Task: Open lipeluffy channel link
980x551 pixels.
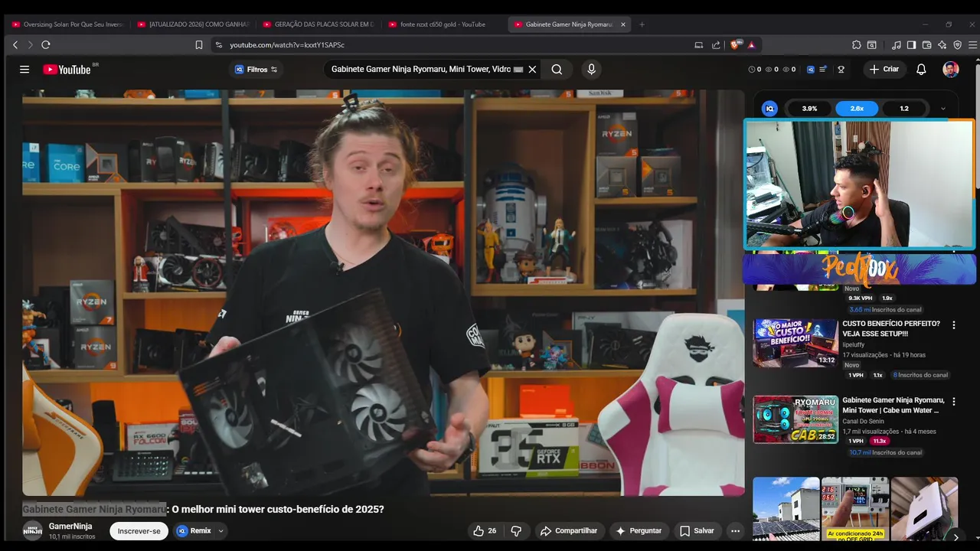Action: 854,344
